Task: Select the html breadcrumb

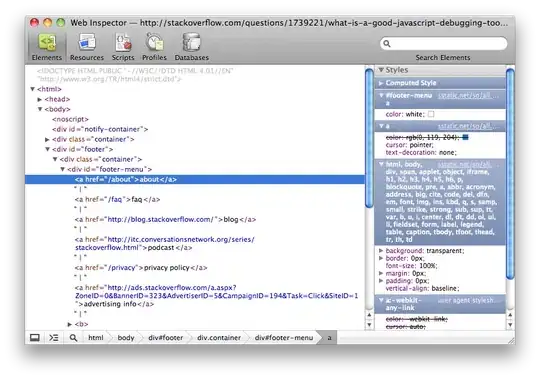Action: pos(96,338)
